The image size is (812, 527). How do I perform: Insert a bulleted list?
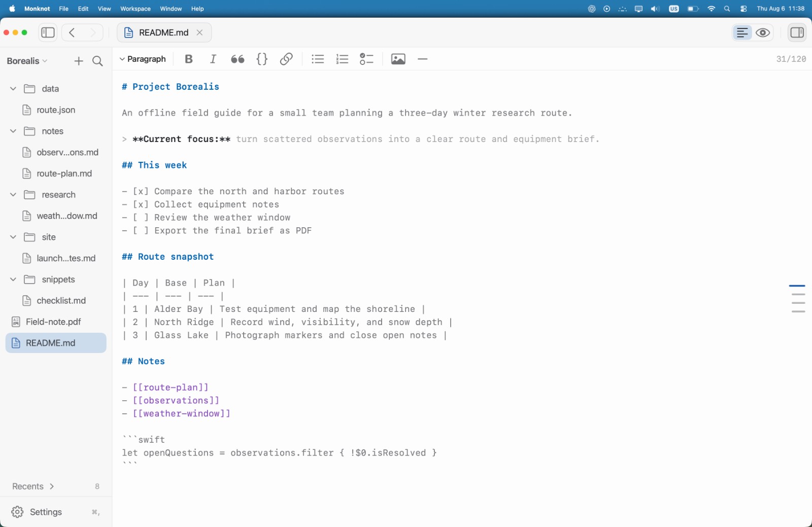tap(318, 59)
